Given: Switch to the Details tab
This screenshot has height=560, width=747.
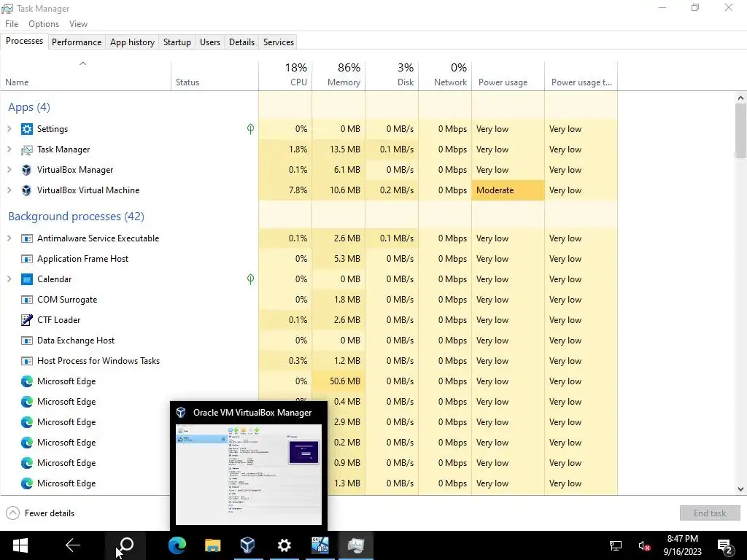Looking at the screenshot, I should (241, 42).
